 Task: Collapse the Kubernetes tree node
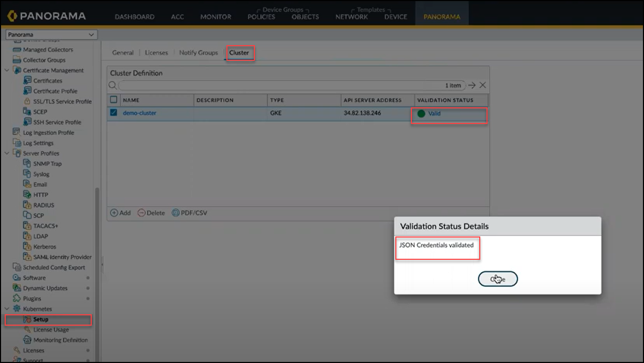tap(7, 309)
